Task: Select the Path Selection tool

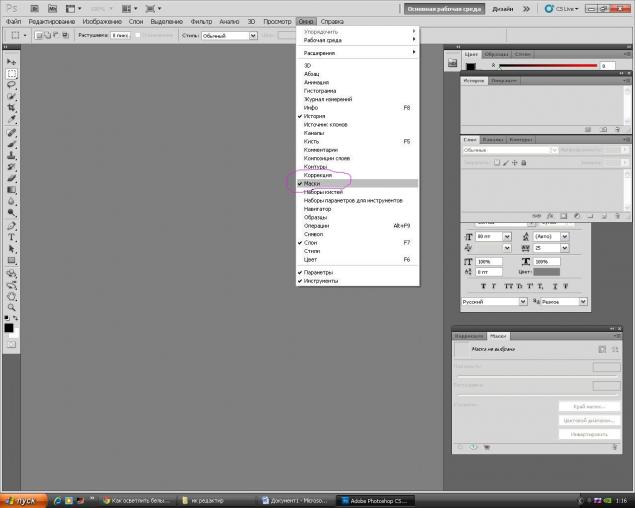Action: click(11, 249)
